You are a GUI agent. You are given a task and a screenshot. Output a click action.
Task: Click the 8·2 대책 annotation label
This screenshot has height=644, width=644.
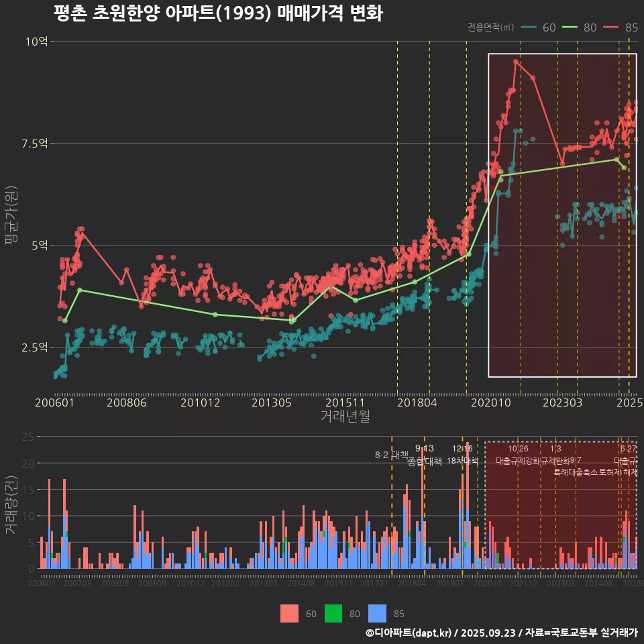391,455
